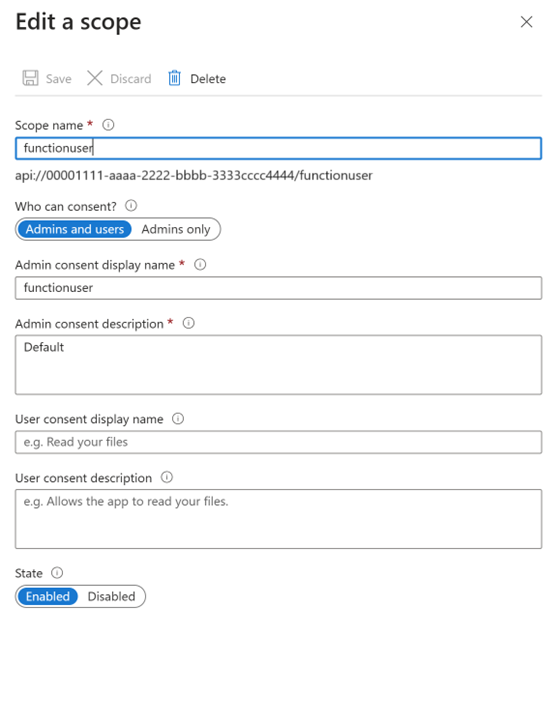Focus the Admin consent display name field
The width and height of the screenshot is (560, 722).
point(278,288)
